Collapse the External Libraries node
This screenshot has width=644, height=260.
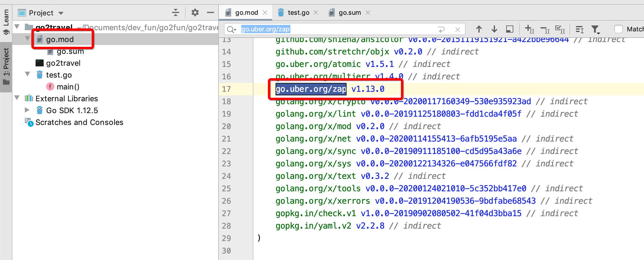[x=17, y=98]
